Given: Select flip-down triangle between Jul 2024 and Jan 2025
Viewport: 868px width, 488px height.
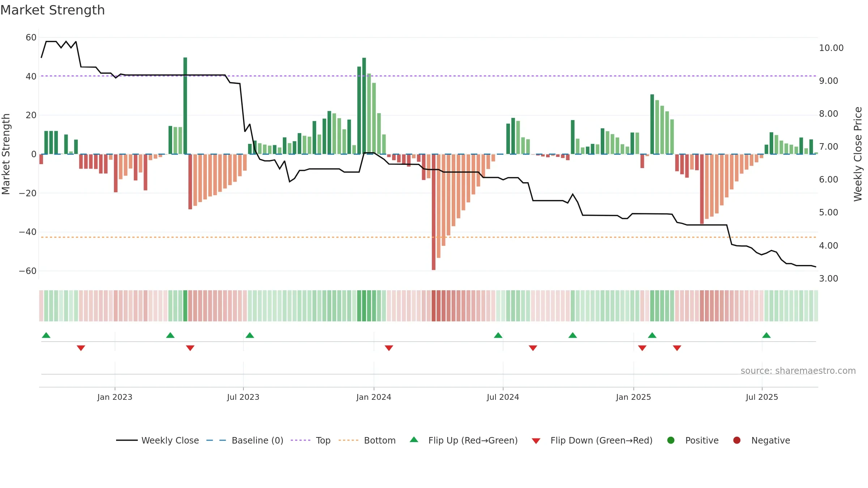Looking at the screenshot, I should point(533,348).
